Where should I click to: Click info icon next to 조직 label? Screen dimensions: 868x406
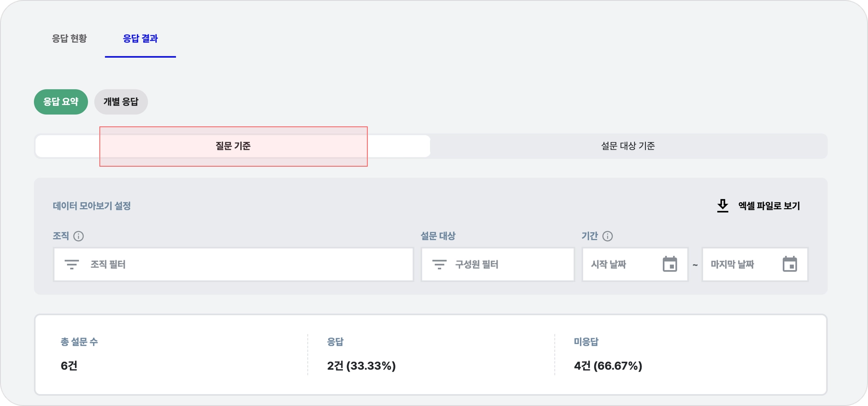78,236
